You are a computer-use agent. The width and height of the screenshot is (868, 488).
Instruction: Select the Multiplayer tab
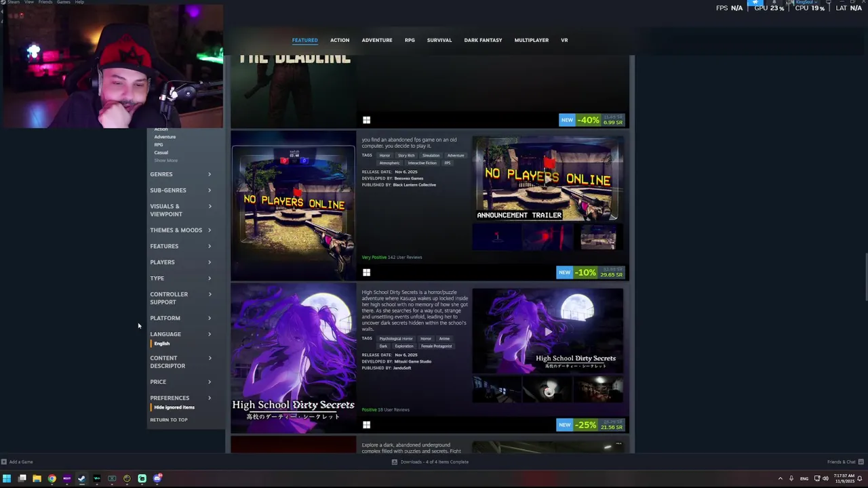pos(532,40)
